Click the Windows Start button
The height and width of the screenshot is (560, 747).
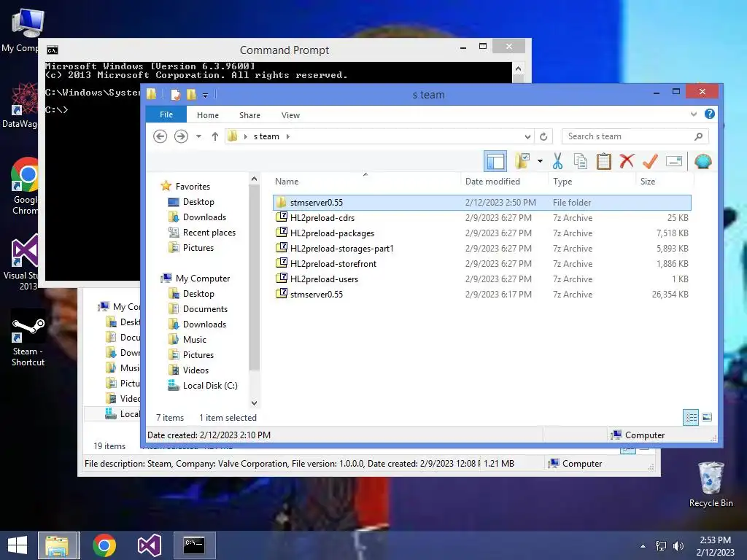(18, 545)
